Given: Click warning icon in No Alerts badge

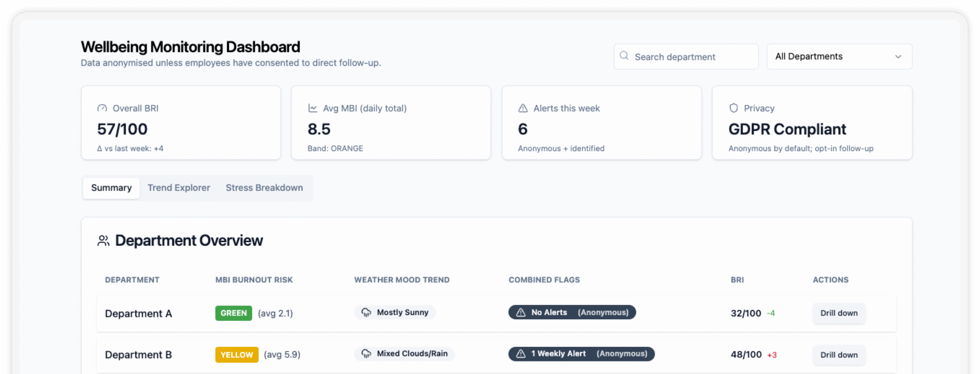Looking at the screenshot, I should [x=521, y=312].
